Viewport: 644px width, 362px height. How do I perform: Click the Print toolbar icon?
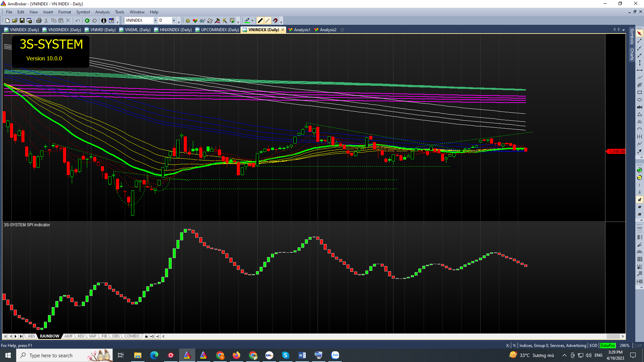point(39,20)
